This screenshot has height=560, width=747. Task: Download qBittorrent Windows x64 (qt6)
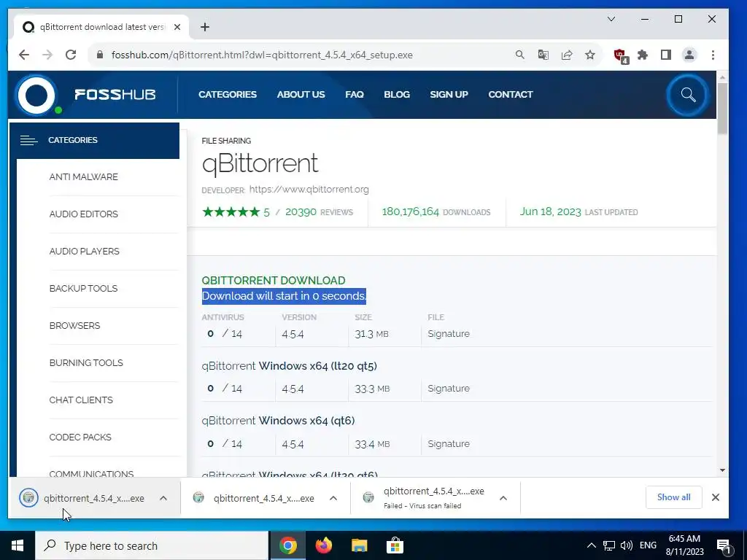pos(278,421)
